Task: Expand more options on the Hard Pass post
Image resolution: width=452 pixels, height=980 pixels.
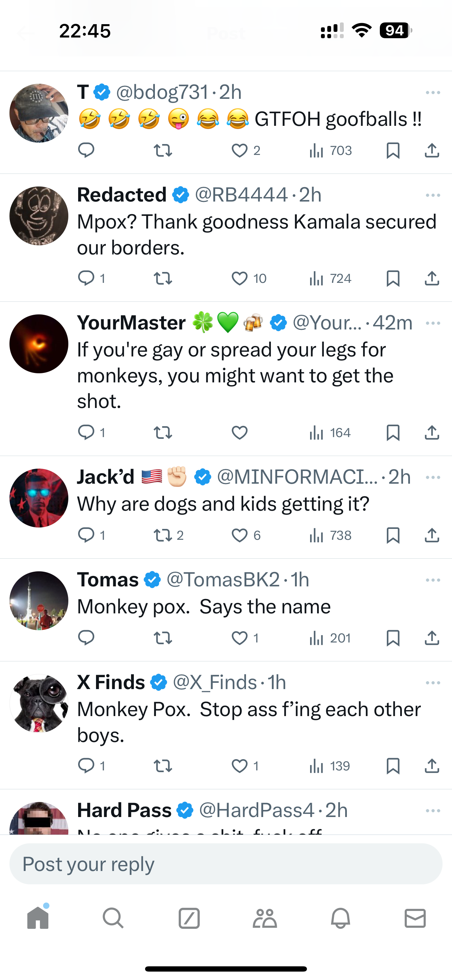Action: coord(433,811)
